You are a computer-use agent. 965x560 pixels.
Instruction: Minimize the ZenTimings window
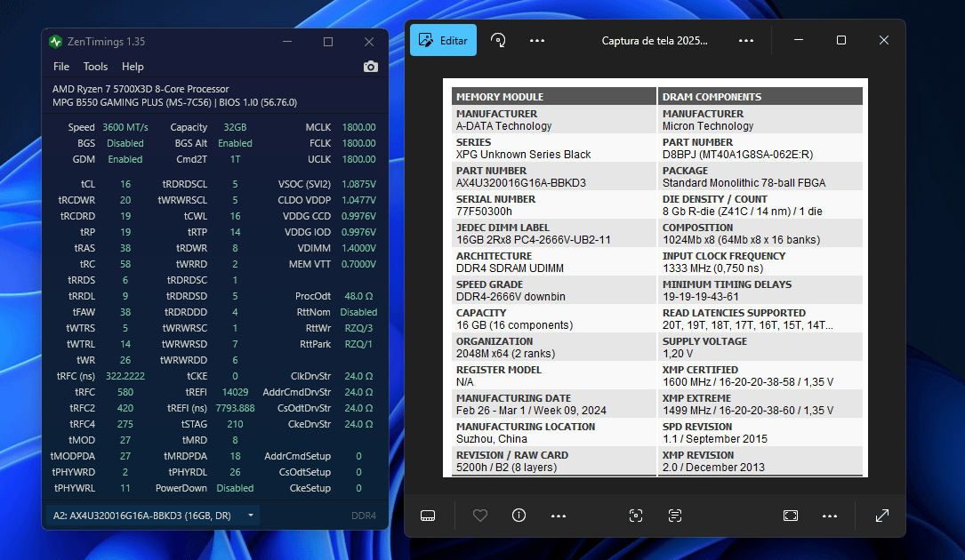tap(287, 41)
